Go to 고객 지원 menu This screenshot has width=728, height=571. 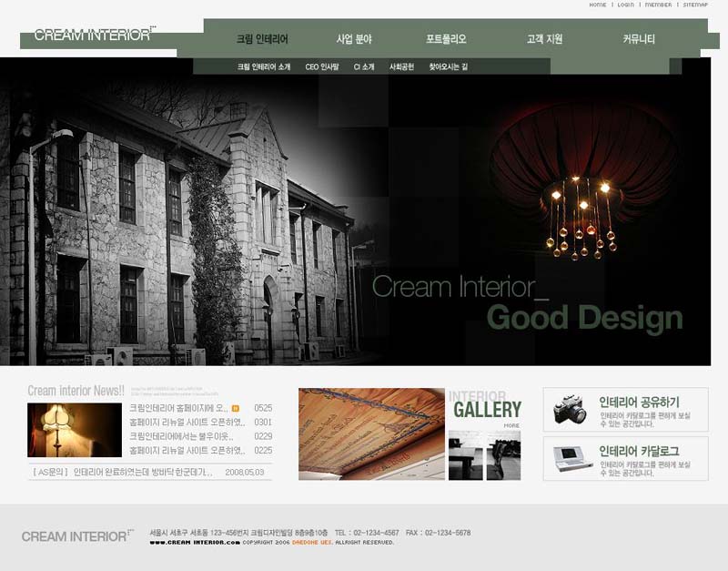pos(544,39)
